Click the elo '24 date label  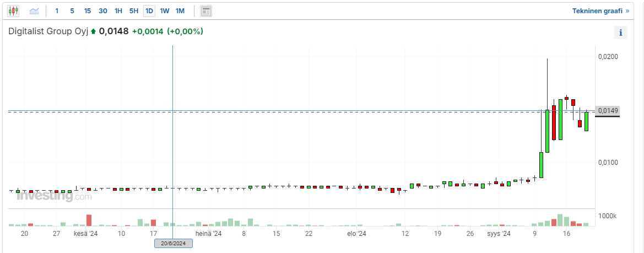pyautogui.click(x=356, y=234)
